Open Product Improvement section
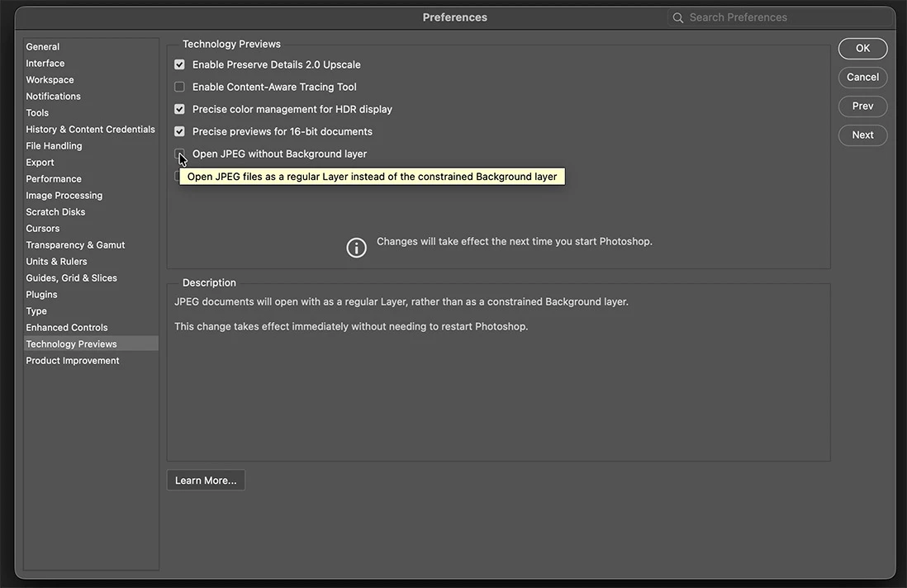907x588 pixels. 91,361
